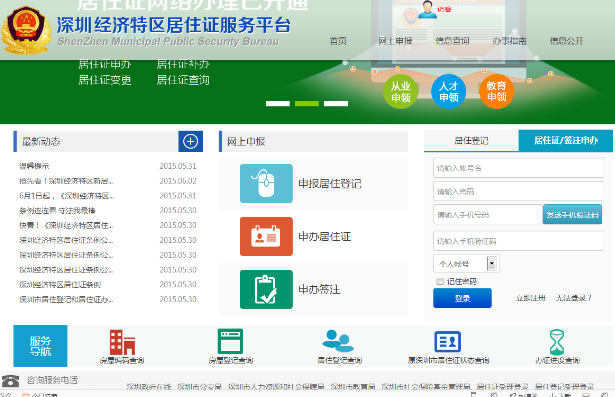The image size is (615, 397).
Task: Open 网上申报 in the top navigation
Action: pyautogui.click(x=395, y=41)
